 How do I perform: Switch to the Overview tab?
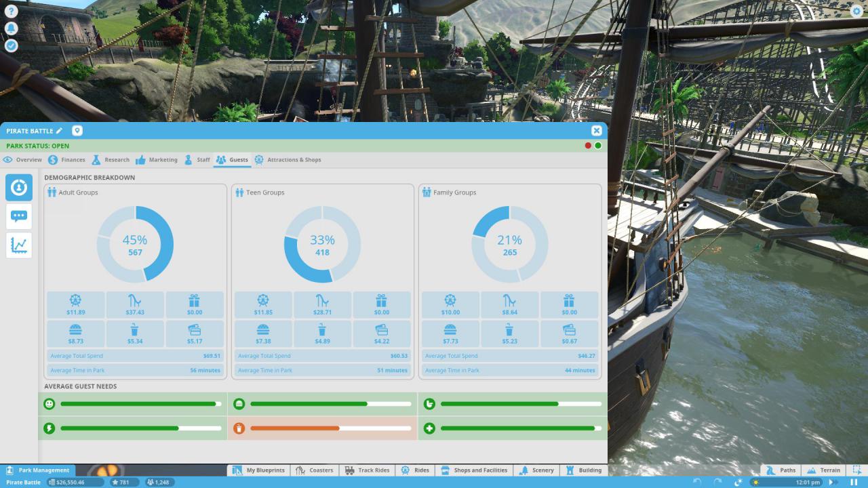click(22, 160)
